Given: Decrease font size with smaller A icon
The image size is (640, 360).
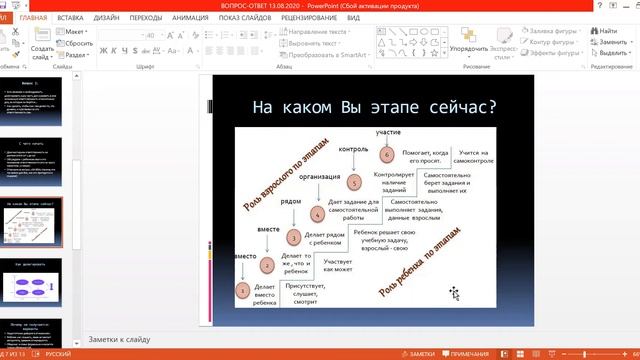Looking at the screenshot, I should (x=181, y=36).
